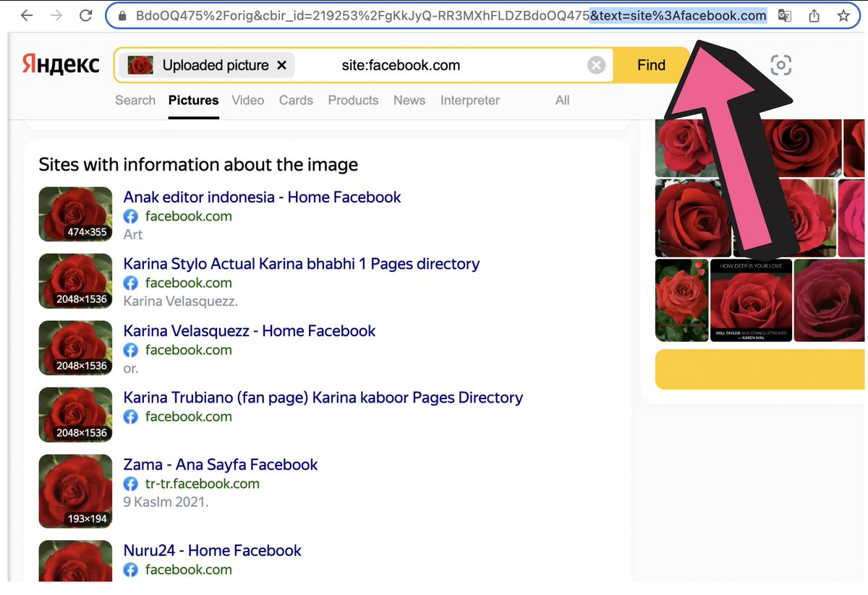Screen dimensions: 868x595
Task: Click Facebook favicon under Karina Velasquezz result
Action: point(131,350)
